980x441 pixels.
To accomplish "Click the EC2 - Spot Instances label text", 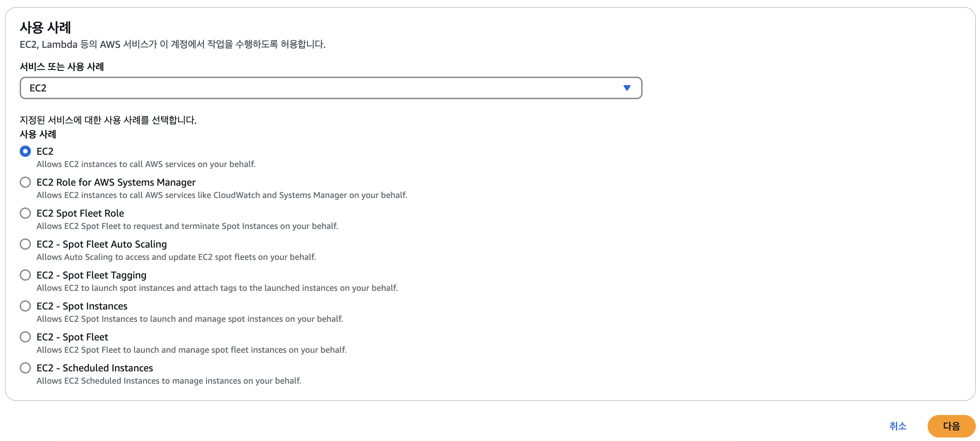I will (x=82, y=306).
